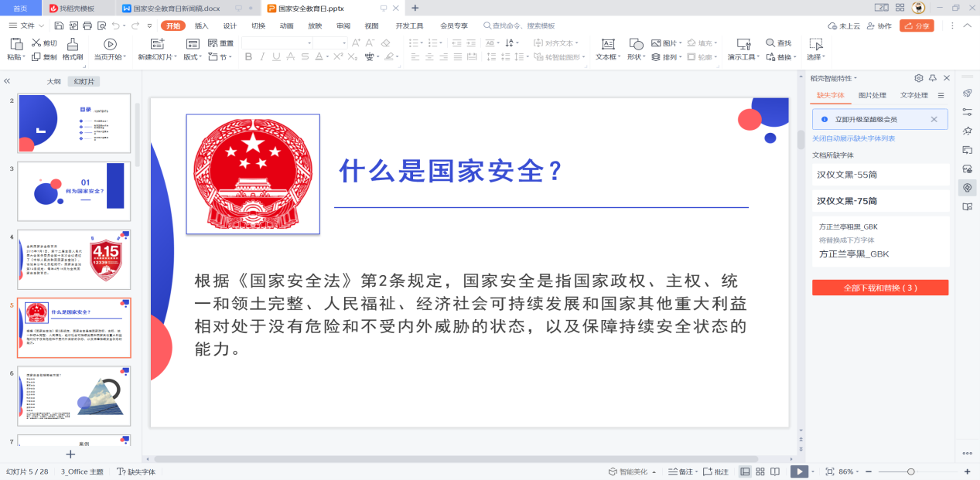The width and height of the screenshot is (980, 480).
Task: Click the 关闭自动展示缺失字体列表 link
Action: point(853,138)
